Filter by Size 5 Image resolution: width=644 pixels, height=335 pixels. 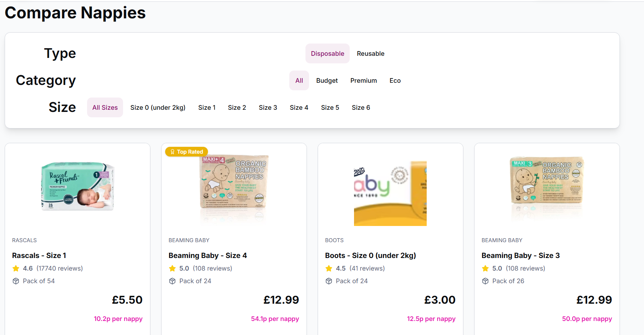tap(330, 108)
